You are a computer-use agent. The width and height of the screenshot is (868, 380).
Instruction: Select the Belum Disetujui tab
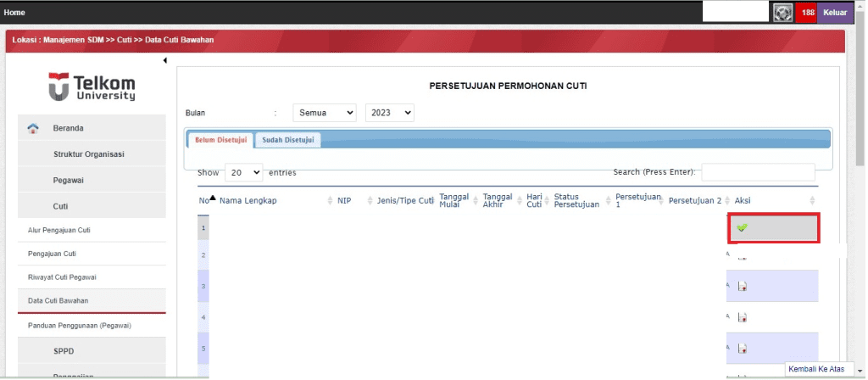221,140
